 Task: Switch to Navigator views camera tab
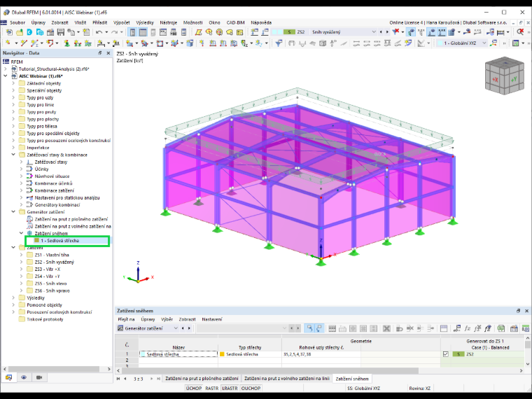coord(39,377)
